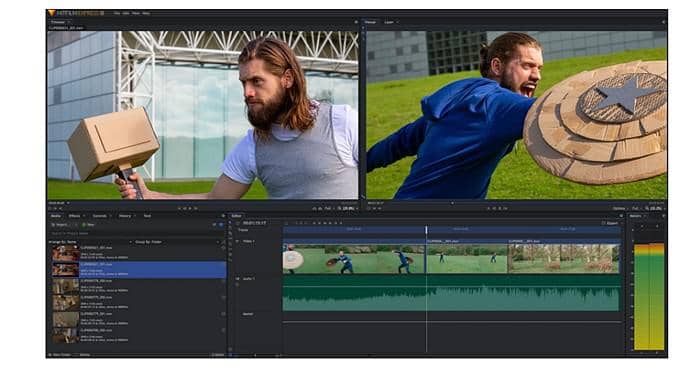700x375 pixels.
Task: Toggle Video 1 track visibility
Action: (x=238, y=242)
